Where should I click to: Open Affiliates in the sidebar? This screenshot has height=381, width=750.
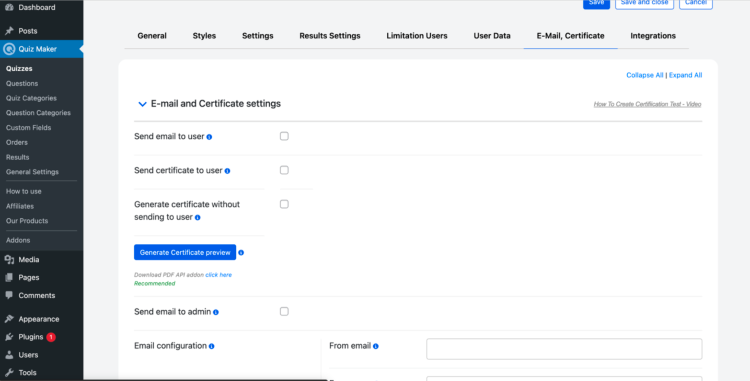click(x=20, y=206)
